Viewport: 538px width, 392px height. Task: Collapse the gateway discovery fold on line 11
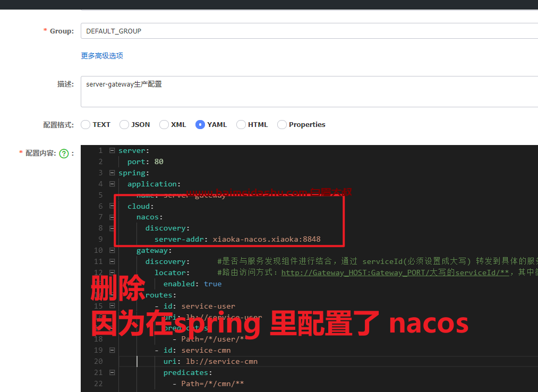(112, 261)
